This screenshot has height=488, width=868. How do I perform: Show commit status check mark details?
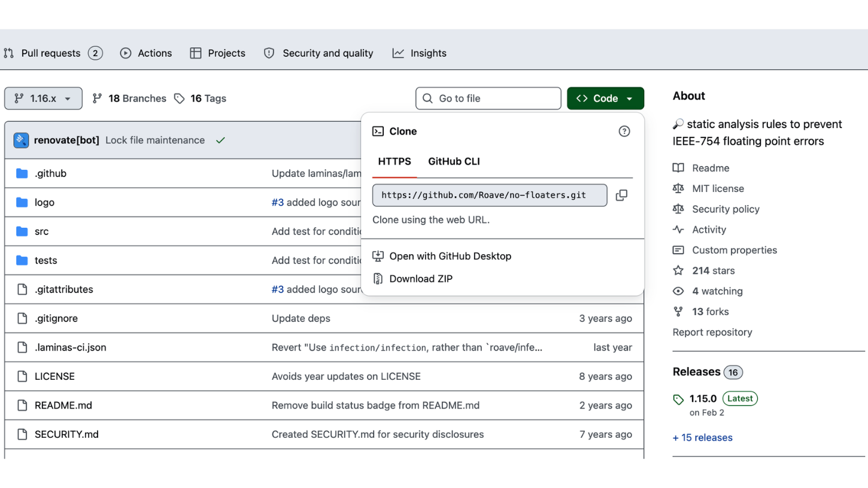pos(221,141)
